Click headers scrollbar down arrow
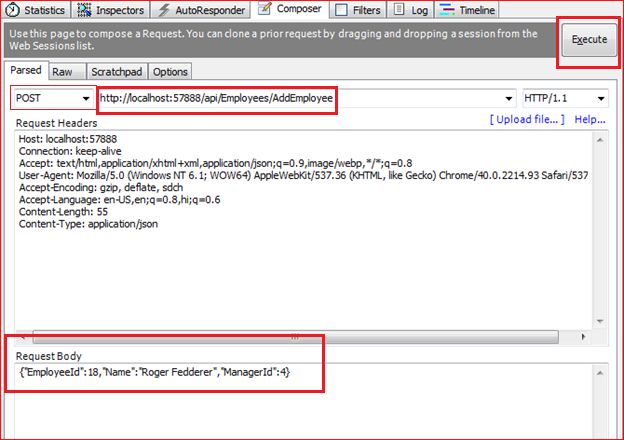Image resolution: width=624 pixels, height=440 pixels. pyautogui.click(x=600, y=321)
